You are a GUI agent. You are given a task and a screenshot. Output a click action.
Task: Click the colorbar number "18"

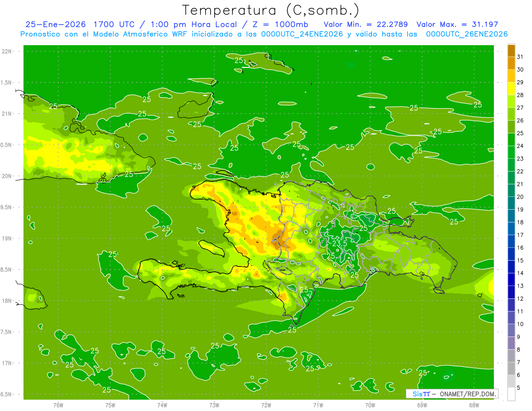[520, 222]
